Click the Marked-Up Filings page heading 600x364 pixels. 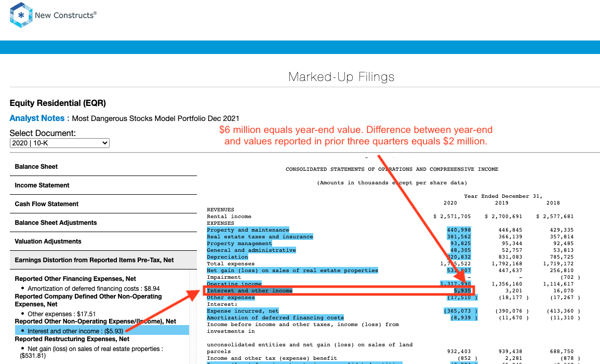341,77
